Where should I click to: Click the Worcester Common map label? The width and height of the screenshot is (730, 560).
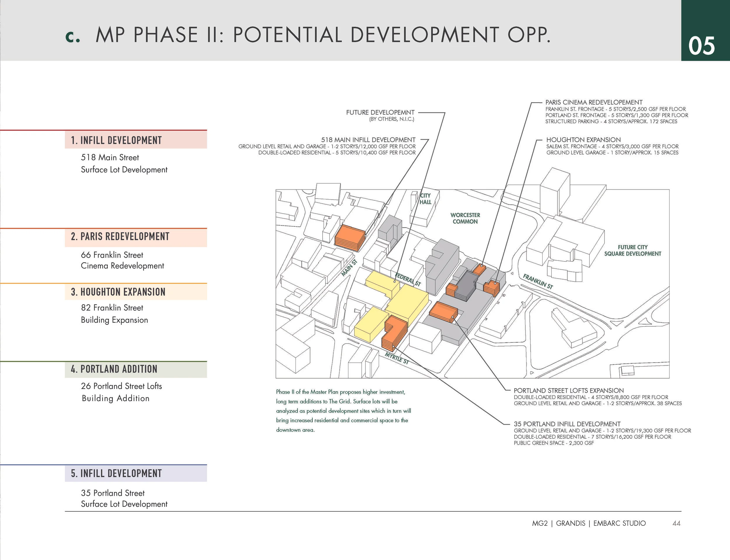click(x=465, y=218)
